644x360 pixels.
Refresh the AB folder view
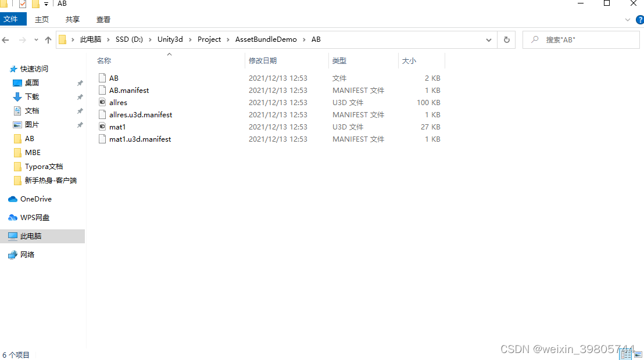click(506, 40)
